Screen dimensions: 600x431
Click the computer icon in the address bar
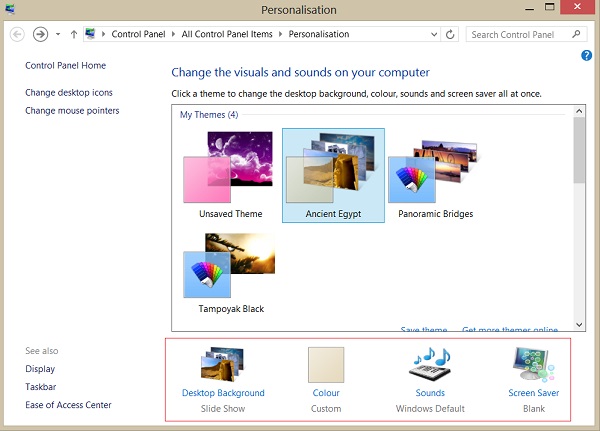pyautogui.click(x=90, y=34)
